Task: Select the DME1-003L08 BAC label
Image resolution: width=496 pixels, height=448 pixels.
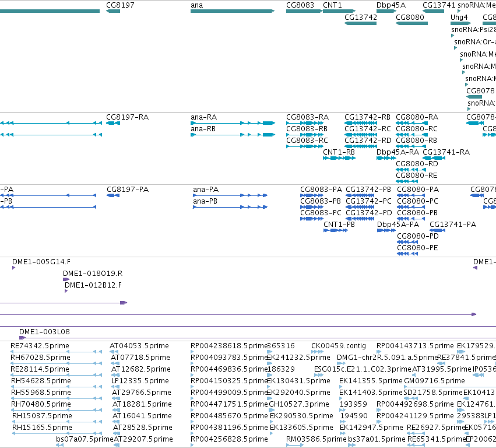Action: tap(45, 332)
